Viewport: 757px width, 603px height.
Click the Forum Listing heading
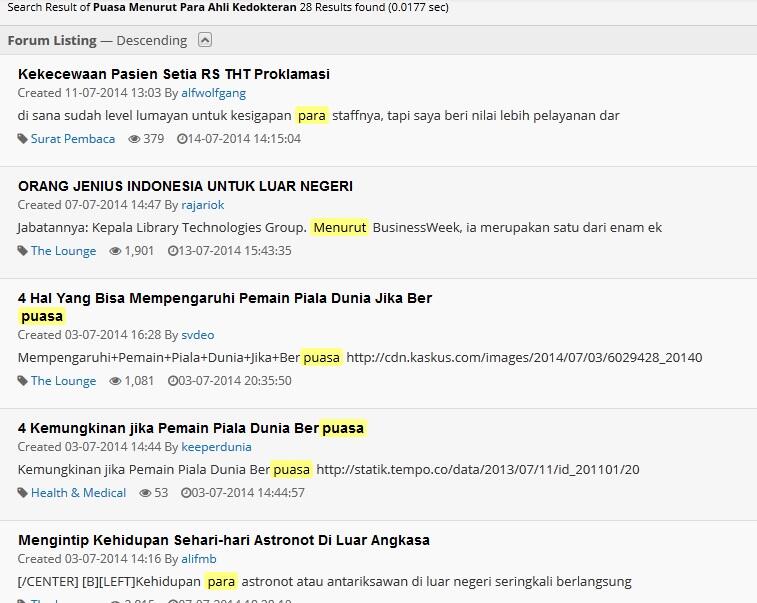[52, 41]
